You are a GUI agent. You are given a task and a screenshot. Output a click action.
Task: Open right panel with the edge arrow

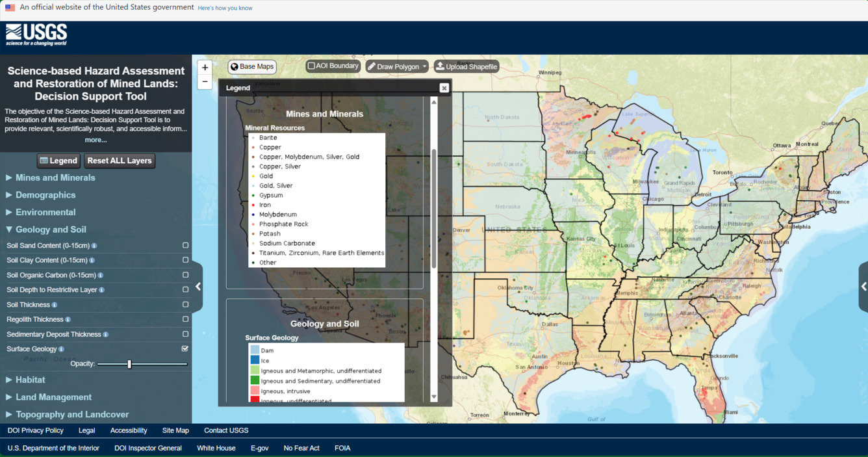(863, 286)
